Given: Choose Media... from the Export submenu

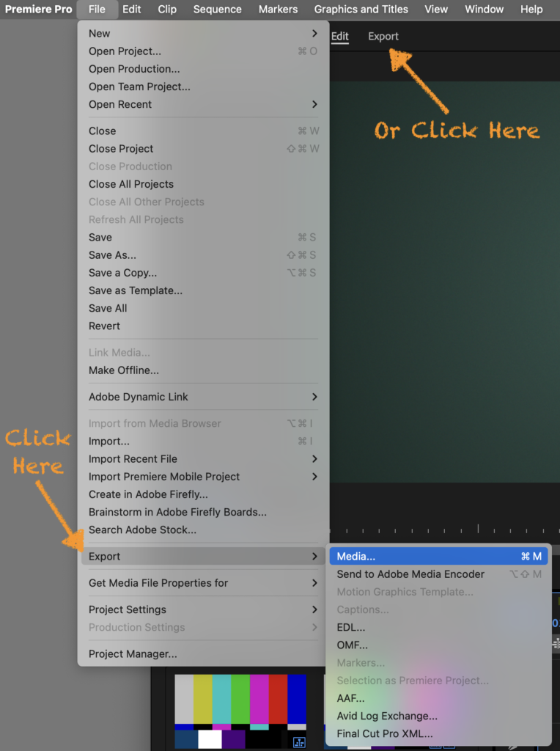Looking at the screenshot, I should pos(356,557).
